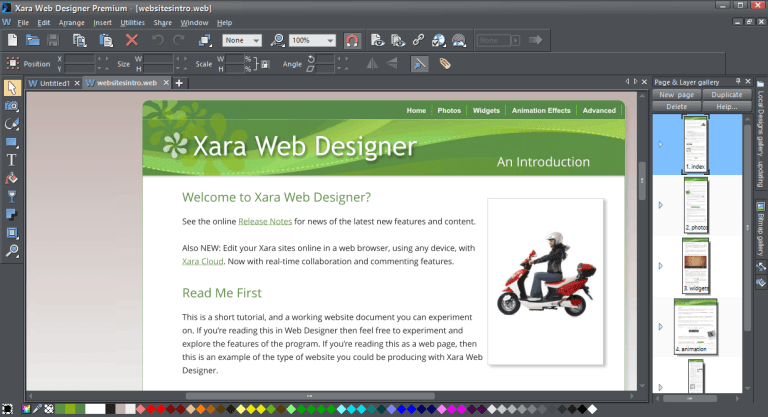Select the Shape Editor tool
The image size is (768, 417).
[12, 124]
